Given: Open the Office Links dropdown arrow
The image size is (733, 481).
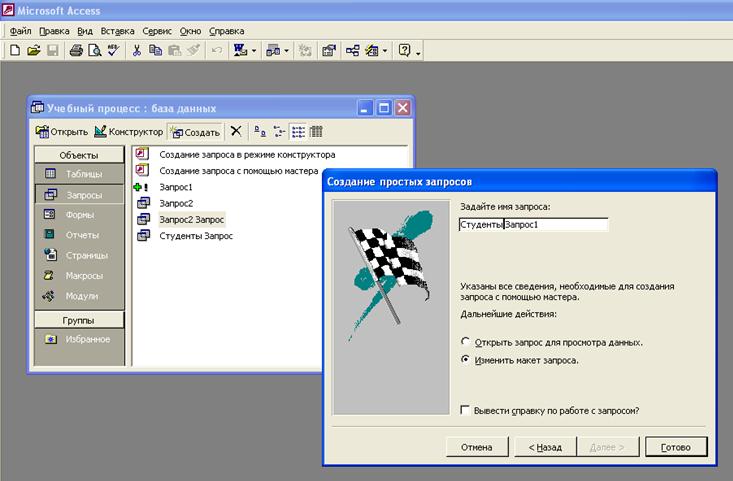Looking at the screenshot, I should (254, 50).
